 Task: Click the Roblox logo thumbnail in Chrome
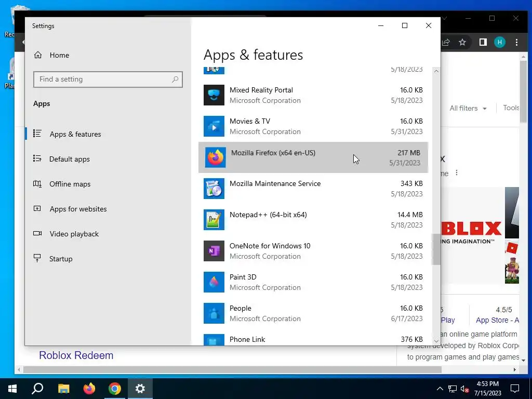tap(472, 234)
